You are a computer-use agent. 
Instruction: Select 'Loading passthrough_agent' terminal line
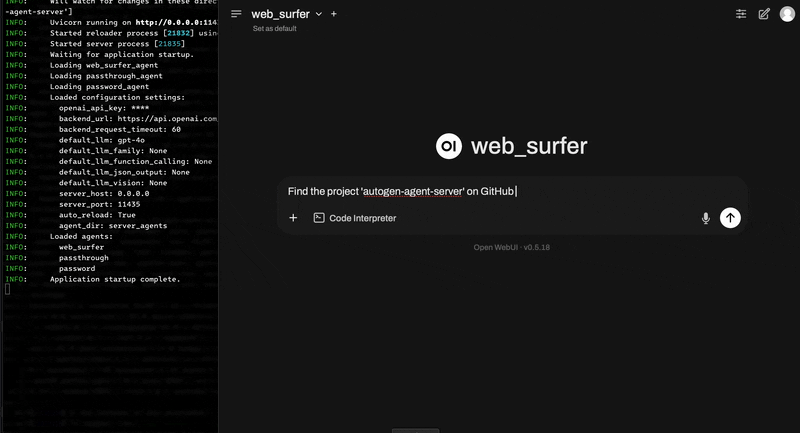[106, 76]
